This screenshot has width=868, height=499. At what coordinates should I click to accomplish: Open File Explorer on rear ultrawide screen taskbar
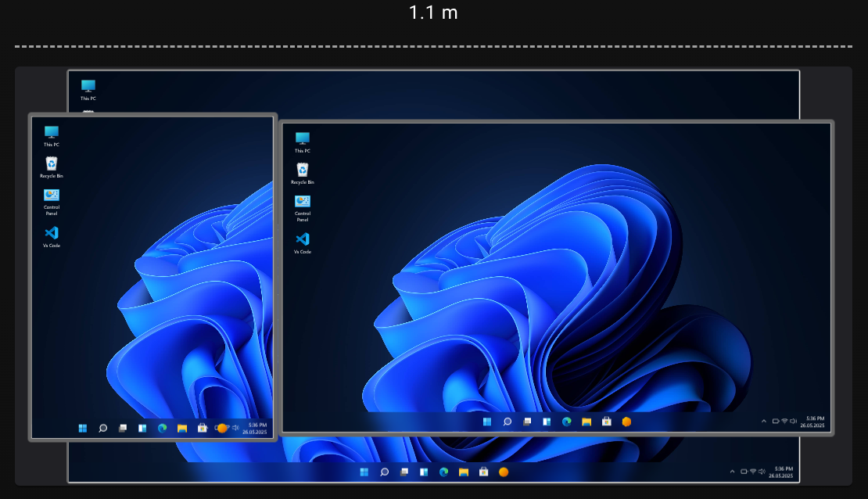point(464,472)
